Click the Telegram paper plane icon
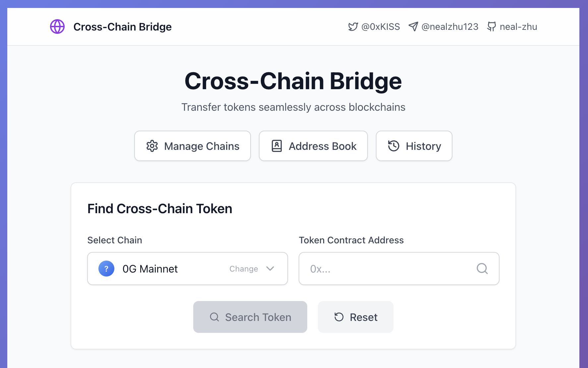This screenshot has height=368, width=588. click(413, 27)
